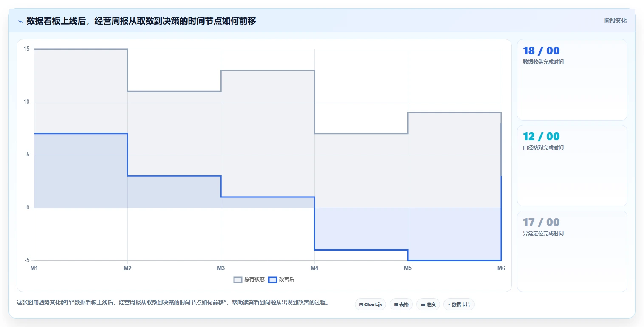Click the 阶段变化 label in the header
Image resolution: width=644 pixels, height=327 pixels.
coord(616,20)
